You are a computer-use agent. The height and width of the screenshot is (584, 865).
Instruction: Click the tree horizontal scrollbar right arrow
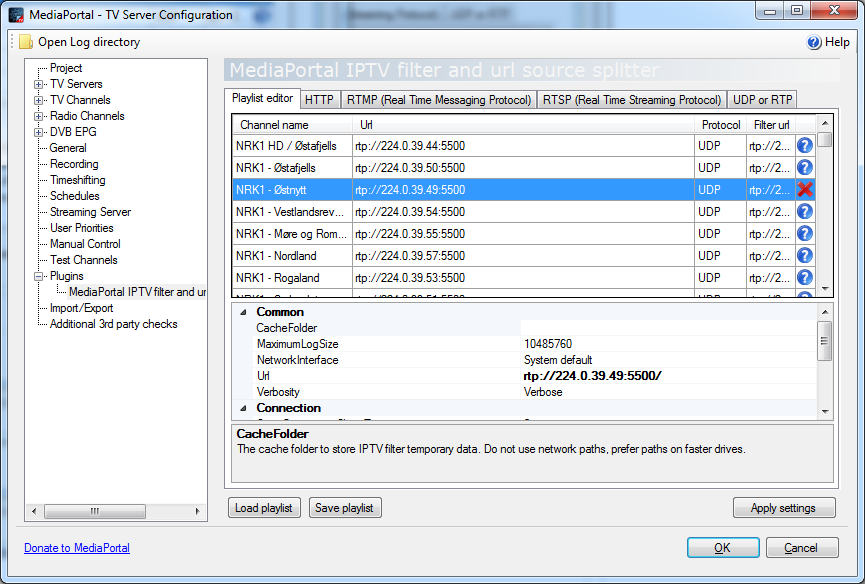(197, 511)
